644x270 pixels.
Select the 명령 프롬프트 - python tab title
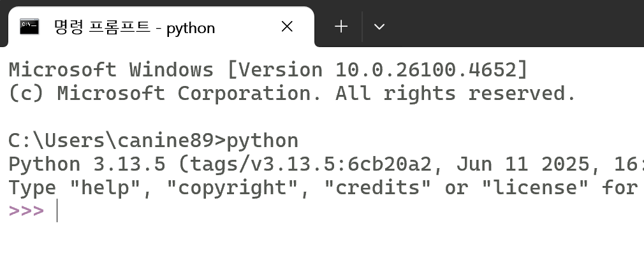point(135,27)
